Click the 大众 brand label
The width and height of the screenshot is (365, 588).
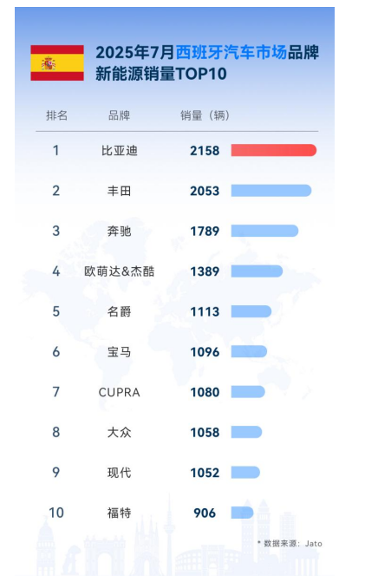click(119, 433)
